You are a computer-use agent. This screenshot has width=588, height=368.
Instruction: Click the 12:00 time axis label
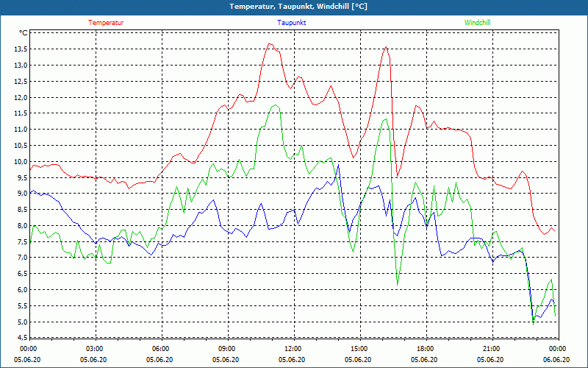pyautogui.click(x=292, y=349)
